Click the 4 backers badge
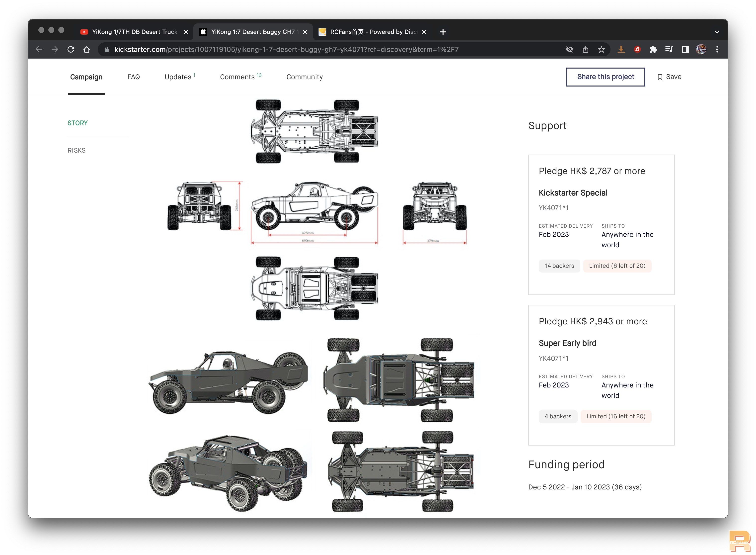 558,416
